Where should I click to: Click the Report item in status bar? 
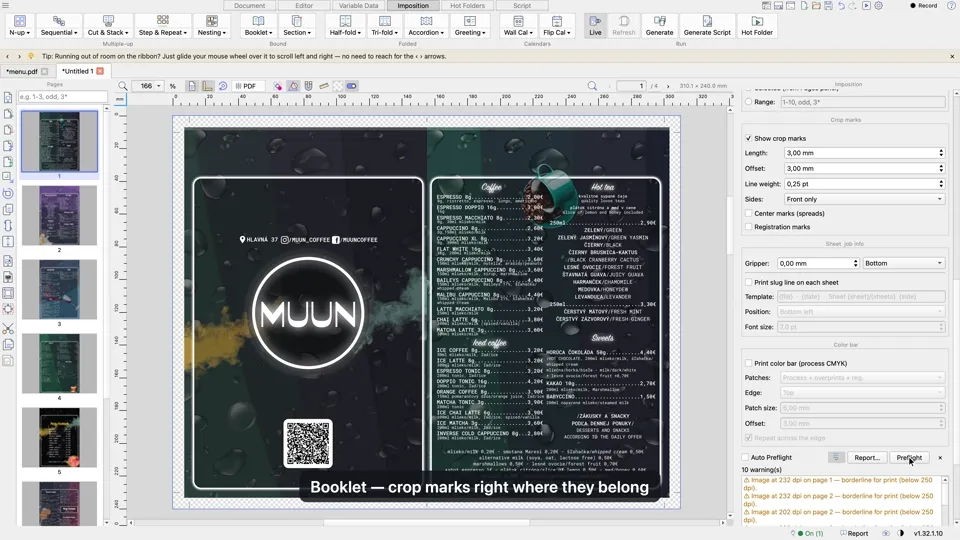(854, 533)
